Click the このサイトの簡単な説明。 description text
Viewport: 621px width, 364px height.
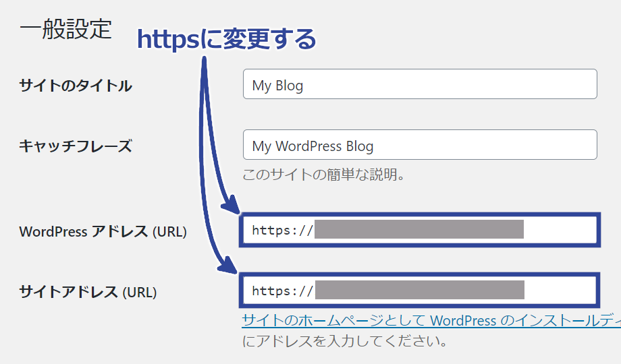coord(323,174)
